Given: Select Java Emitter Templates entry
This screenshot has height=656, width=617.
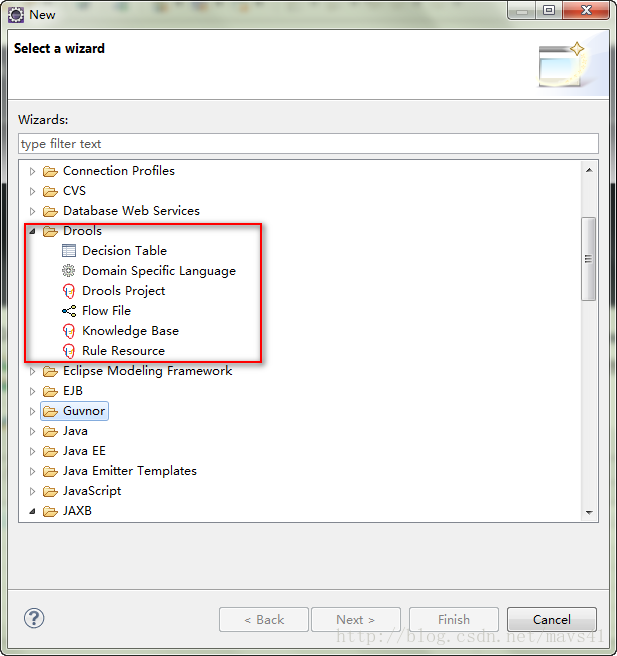Looking at the screenshot, I should [129, 471].
